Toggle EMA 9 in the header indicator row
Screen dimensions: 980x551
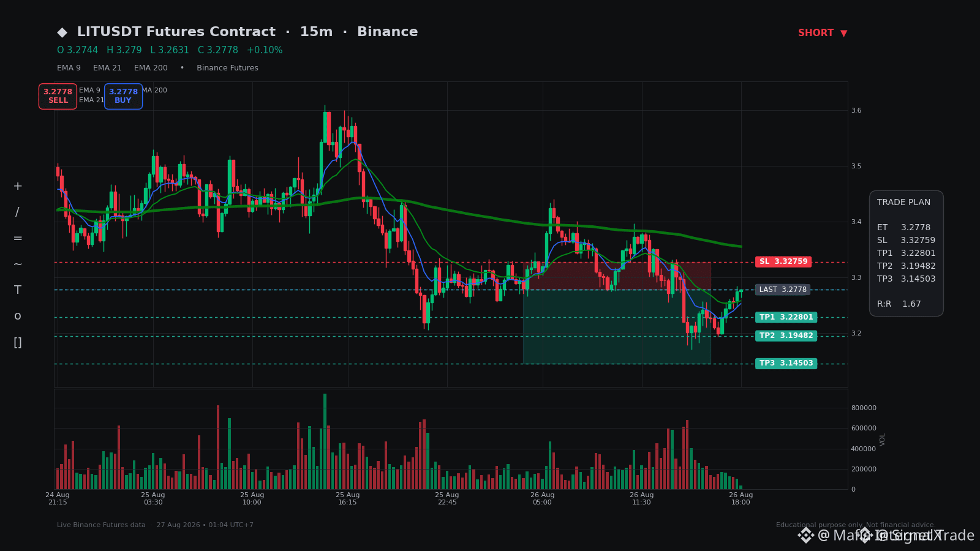coord(69,68)
